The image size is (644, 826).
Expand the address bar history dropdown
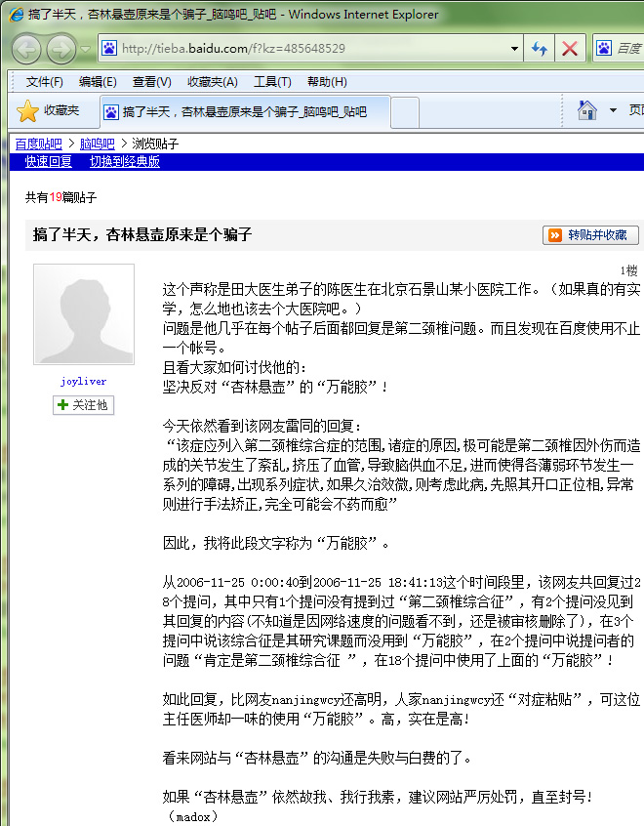[515, 49]
